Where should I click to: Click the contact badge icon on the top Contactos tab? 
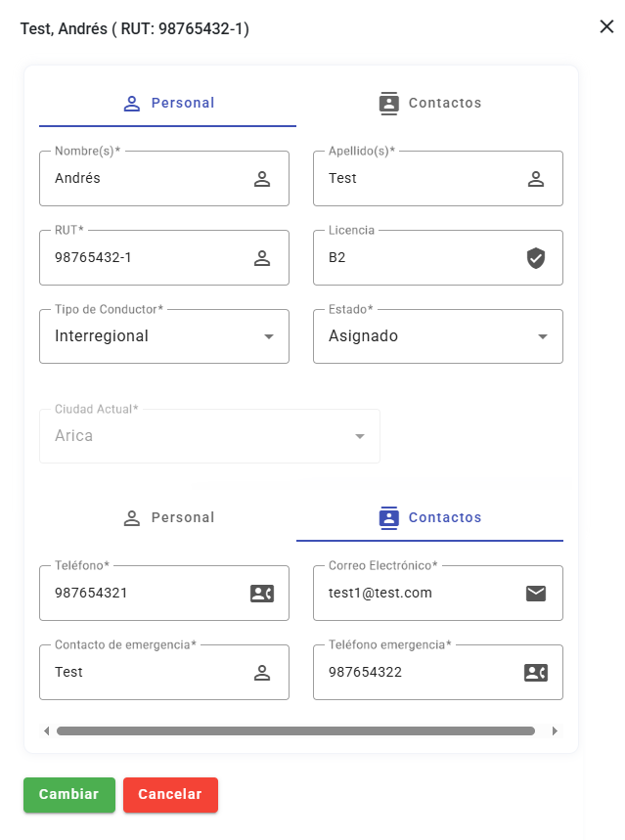(389, 102)
